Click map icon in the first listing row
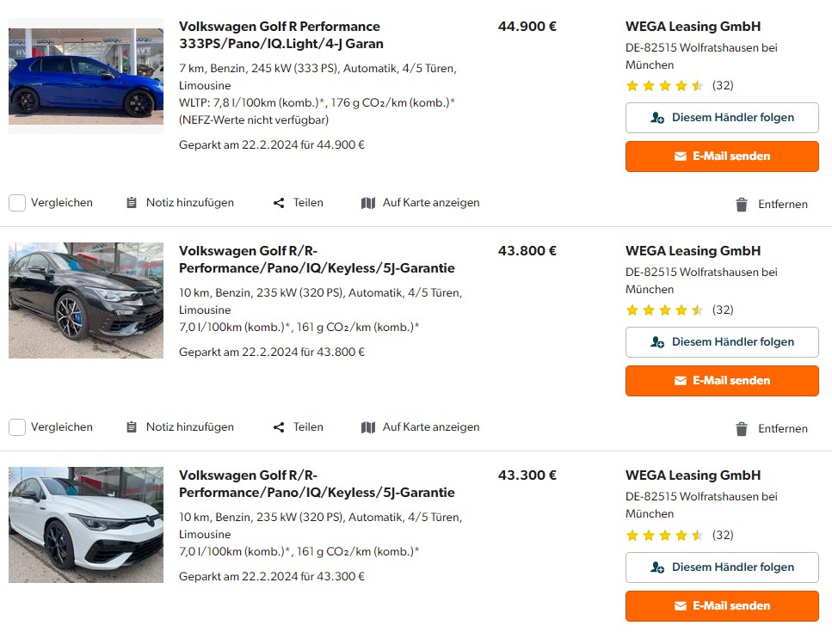832x644 pixels. click(x=368, y=203)
